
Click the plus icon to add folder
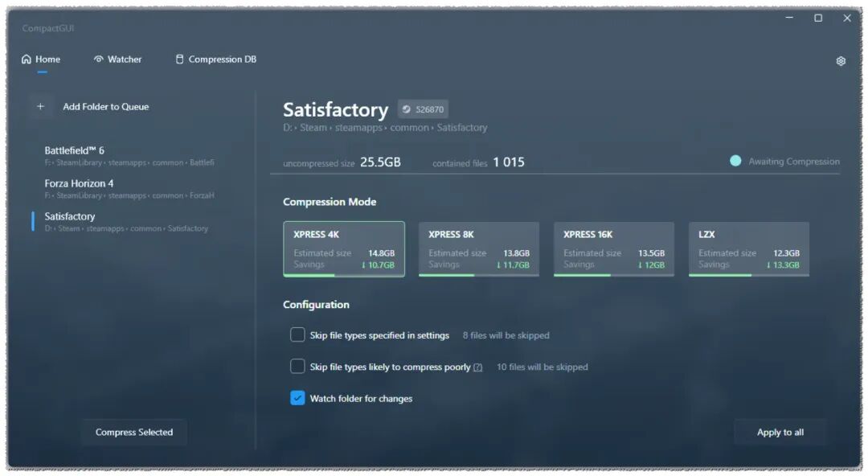click(40, 106)
